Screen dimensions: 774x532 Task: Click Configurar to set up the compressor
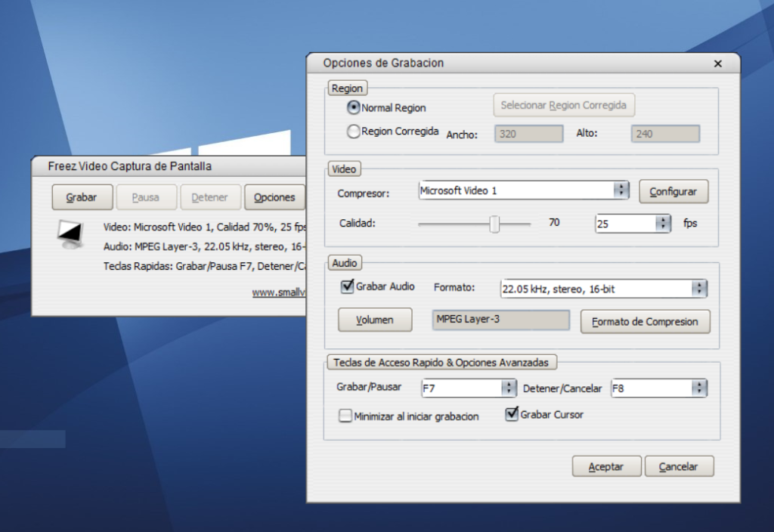(673, 191)
